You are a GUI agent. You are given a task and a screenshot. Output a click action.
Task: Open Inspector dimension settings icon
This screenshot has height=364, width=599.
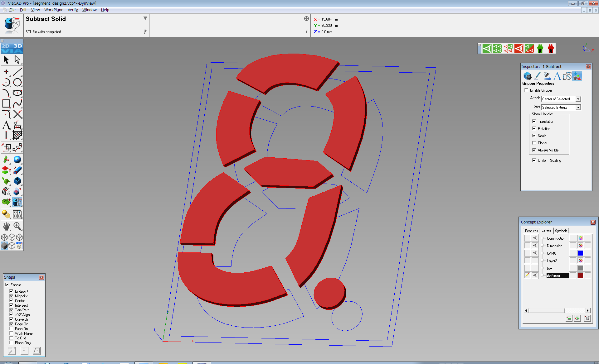[x=567, y=76]
